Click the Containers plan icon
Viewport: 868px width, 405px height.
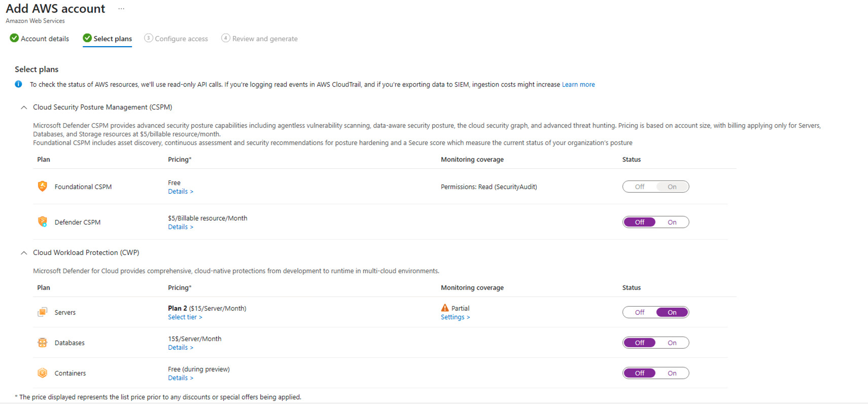pyautogui.click(x=43, y=373)
